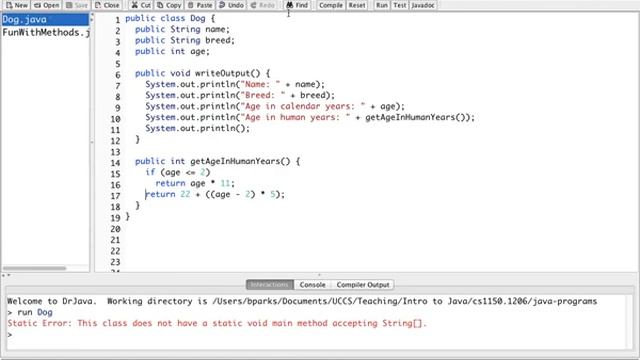Viewport: 640px width, 360px height.
Task: Click the Close document toolbar button
Action: 107,5
